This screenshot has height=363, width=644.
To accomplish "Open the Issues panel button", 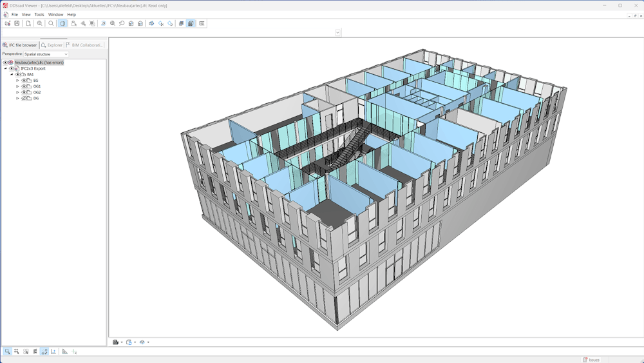I will tap(591, 360).
